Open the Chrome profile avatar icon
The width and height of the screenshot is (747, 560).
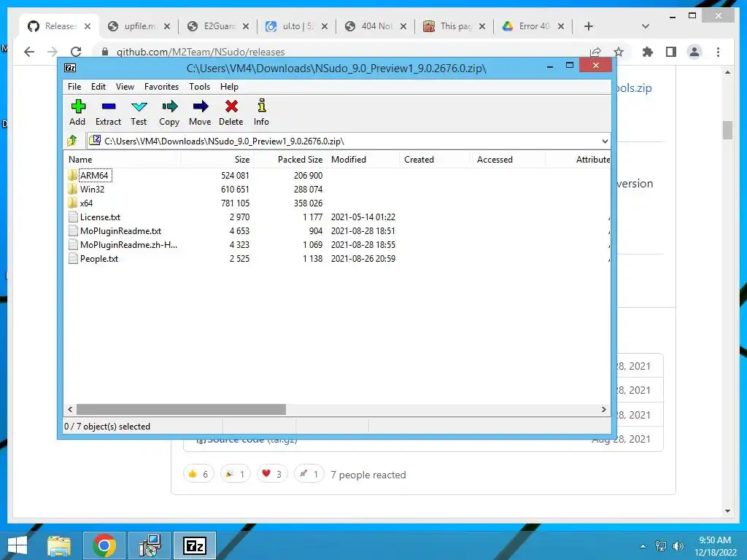(694, 52)
